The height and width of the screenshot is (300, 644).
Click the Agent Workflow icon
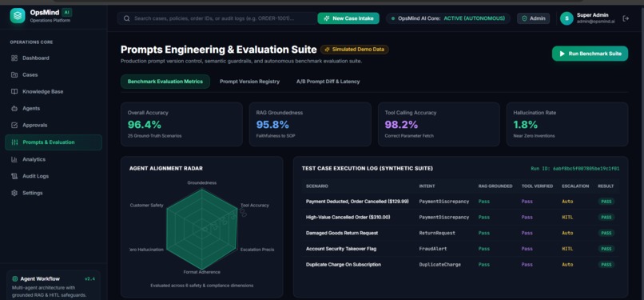[15, 278]
